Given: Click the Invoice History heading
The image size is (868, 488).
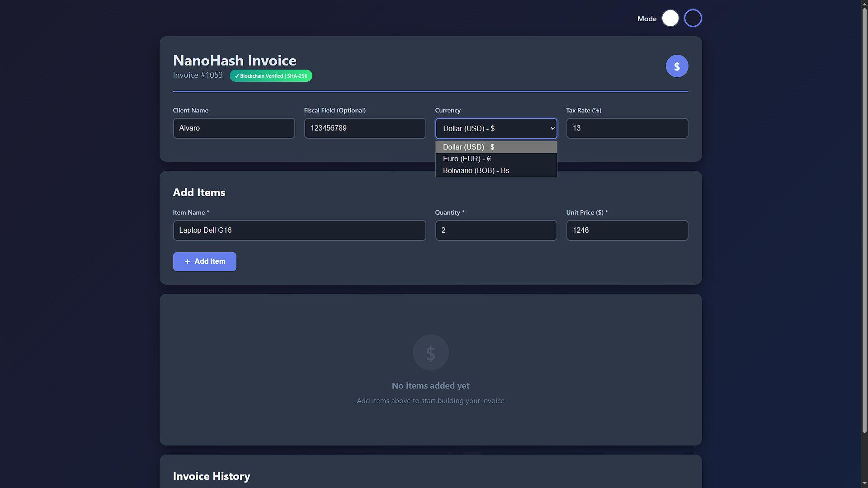Looking at the screenshot, I should pyautogui.click(x=212, y=476).
